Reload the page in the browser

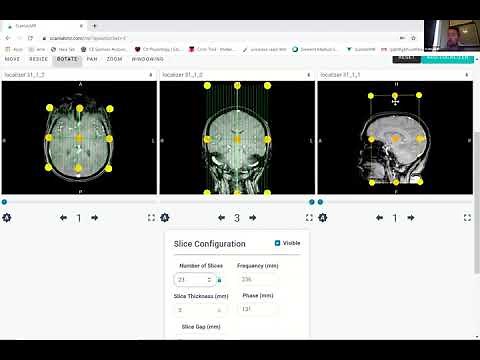tap(30, 38)
